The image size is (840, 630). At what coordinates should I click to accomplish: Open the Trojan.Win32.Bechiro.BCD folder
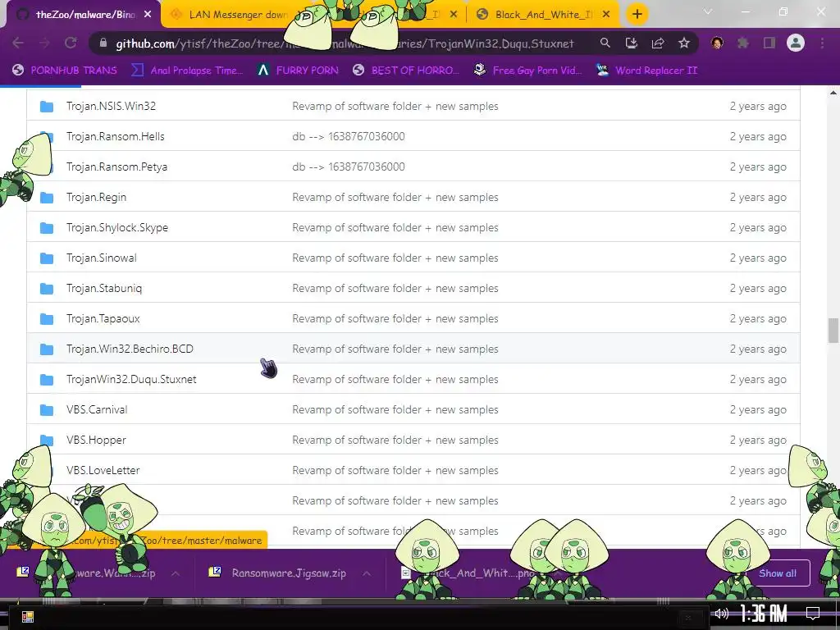(130, 349)
